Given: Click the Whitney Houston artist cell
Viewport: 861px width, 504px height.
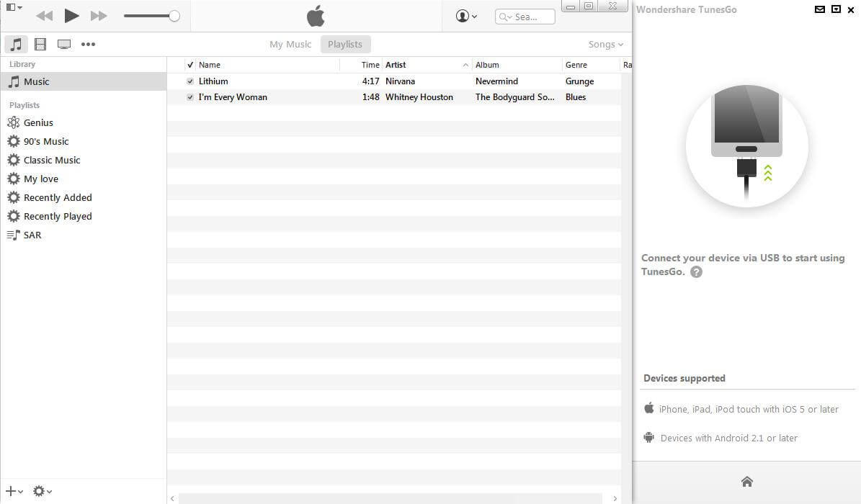Looking at the screenshot, I should coord(419,97).
